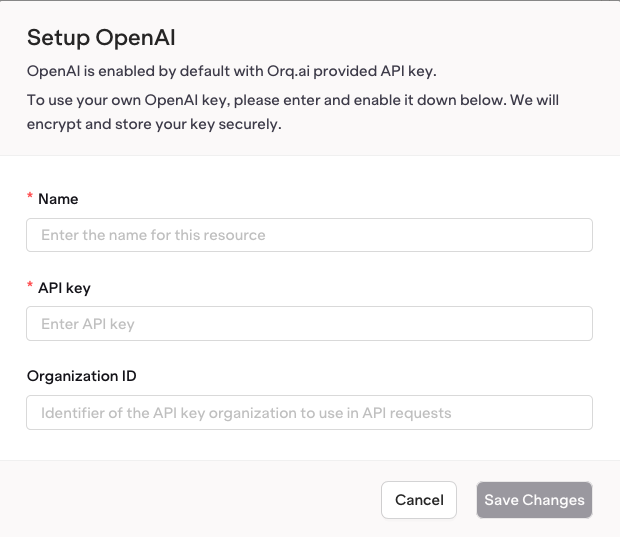Click the Organization ID label
This screenshot has height=537, width=620.
point(81,376)
